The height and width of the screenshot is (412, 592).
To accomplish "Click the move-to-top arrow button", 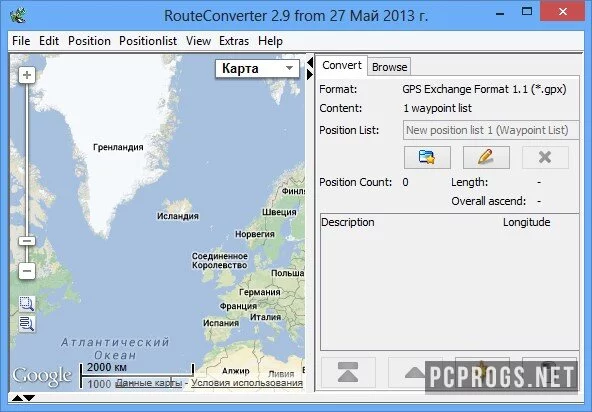I will (x=348, y=372).
